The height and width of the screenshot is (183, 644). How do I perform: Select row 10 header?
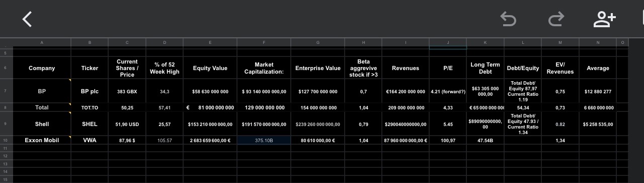tap(6, 141)
